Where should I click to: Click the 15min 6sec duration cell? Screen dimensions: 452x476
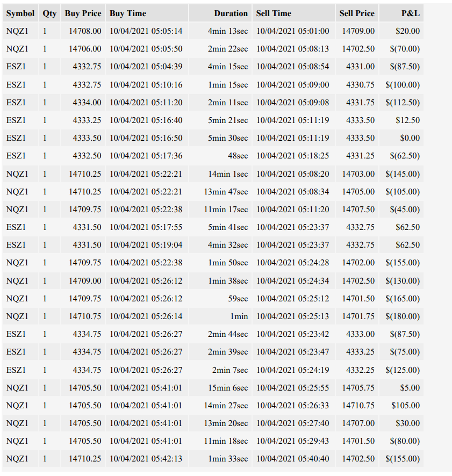point(220,388)
